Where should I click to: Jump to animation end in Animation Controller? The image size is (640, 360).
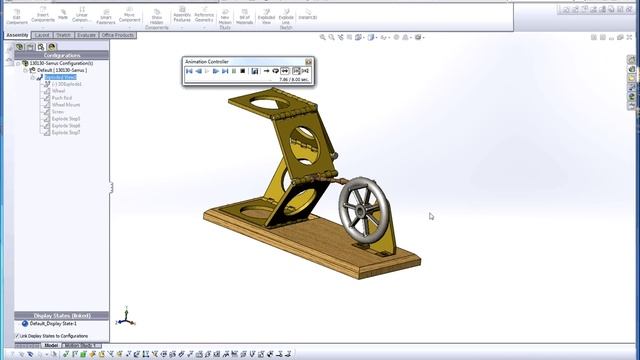tap(225, 71)
